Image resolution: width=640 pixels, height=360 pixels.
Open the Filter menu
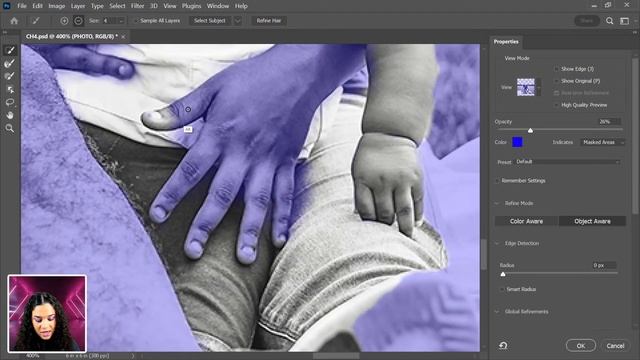point(138,6)
